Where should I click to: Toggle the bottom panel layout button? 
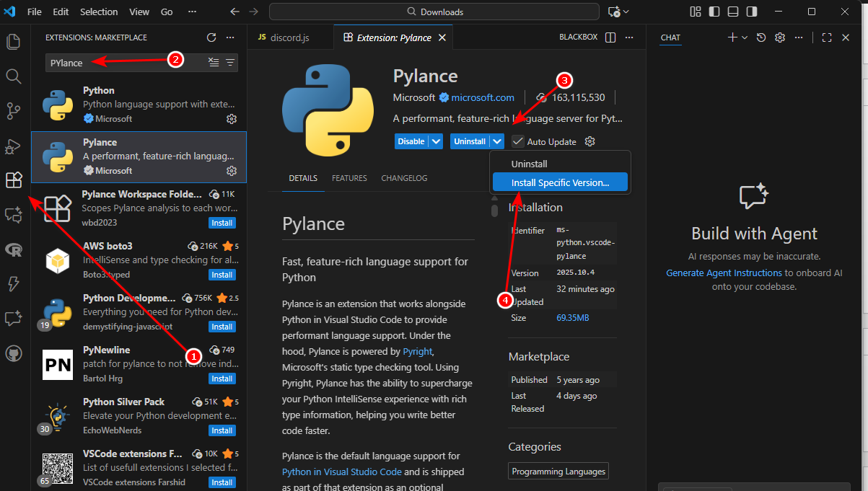pos(732,12)
